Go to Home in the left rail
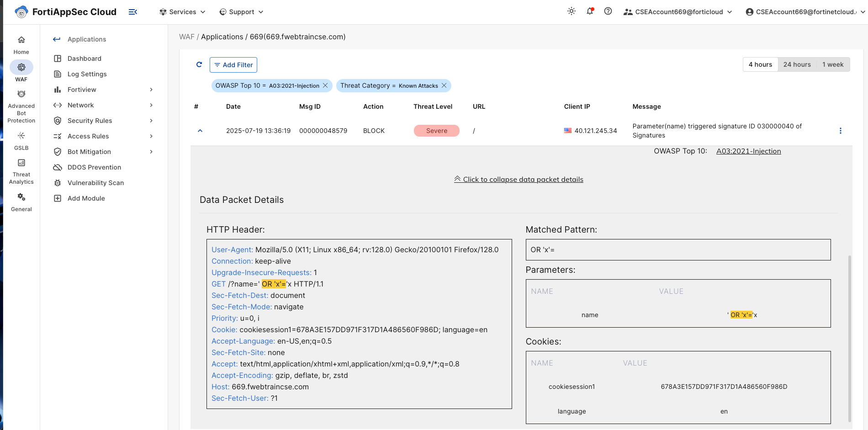This screenshot has height=430, width=868. (x=21, y=45)
